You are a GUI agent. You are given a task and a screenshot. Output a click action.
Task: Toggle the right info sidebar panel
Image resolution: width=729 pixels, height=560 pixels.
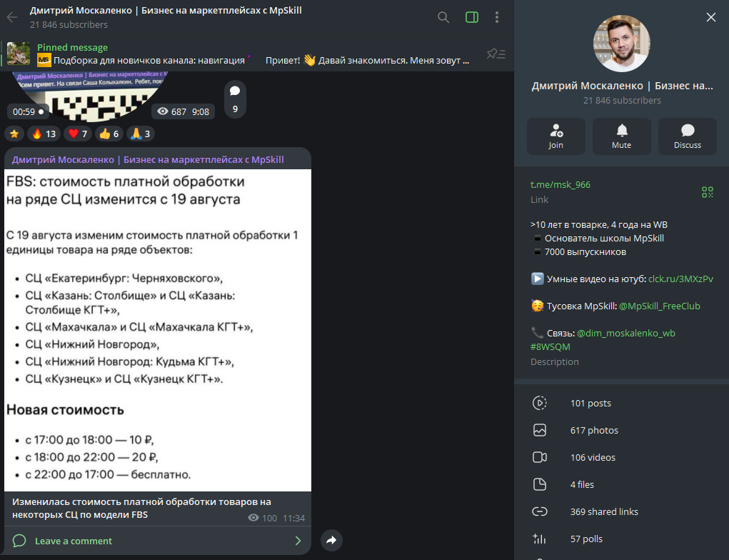pos(472,18)
